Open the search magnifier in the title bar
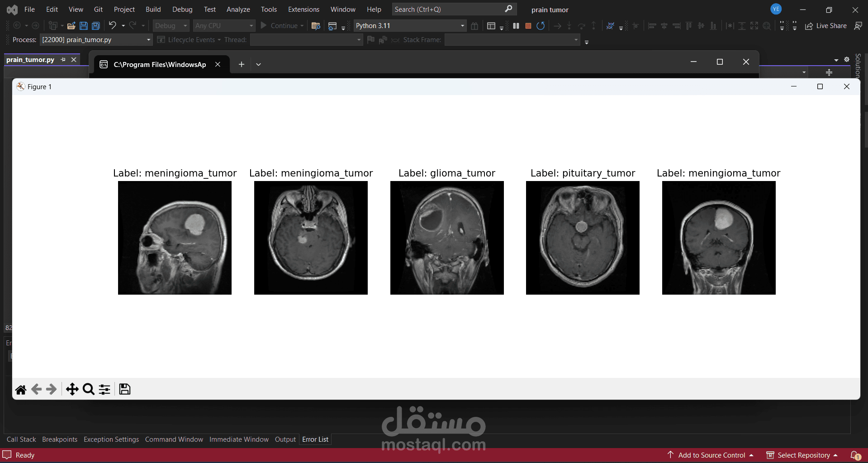868x463 pixels. pyautogui.click(x=508, y=9)
